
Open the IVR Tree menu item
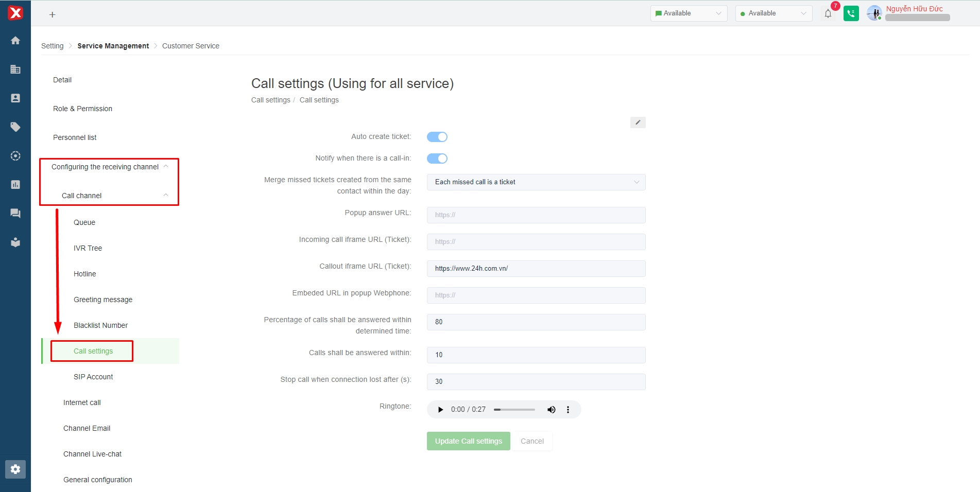[x=88, y=248]
